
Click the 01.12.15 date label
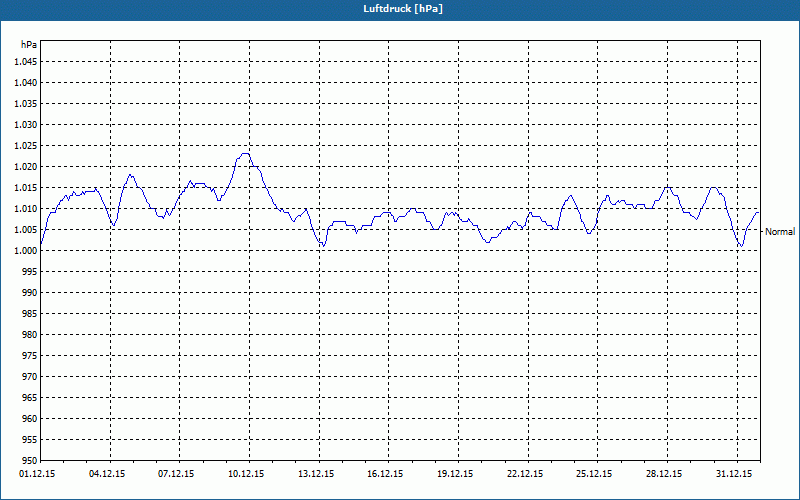click(x=37, y=474)
